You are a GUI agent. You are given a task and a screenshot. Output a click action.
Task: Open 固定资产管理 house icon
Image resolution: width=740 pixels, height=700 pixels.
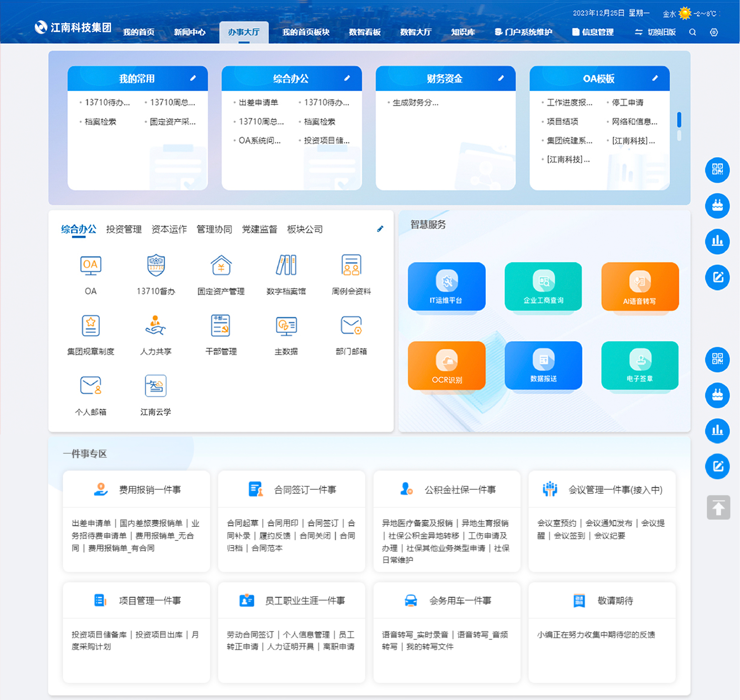click(x=221, y=266)
